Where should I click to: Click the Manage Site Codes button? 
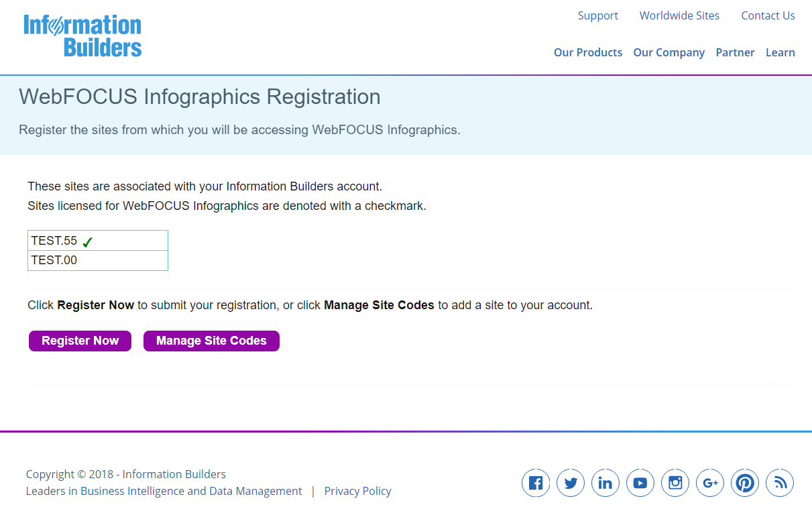click(211, 341)
